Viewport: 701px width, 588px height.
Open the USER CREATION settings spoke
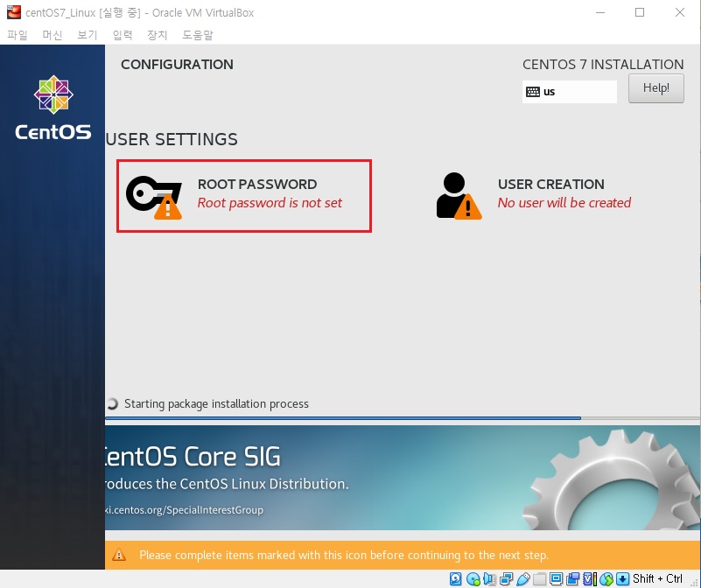pyautogui.click(x=534, y=196)
